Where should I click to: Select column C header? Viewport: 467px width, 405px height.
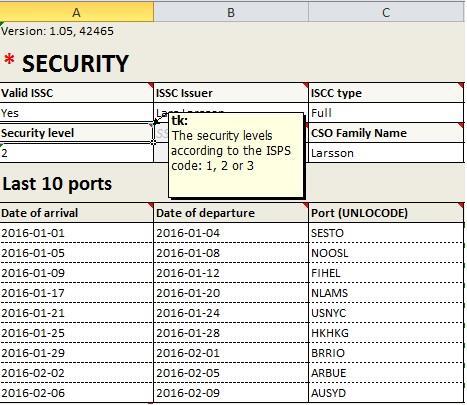coord(386,12)
